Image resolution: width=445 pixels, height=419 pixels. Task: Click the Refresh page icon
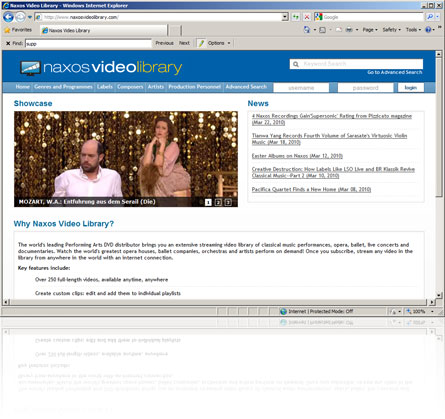(x=296, y=17)
